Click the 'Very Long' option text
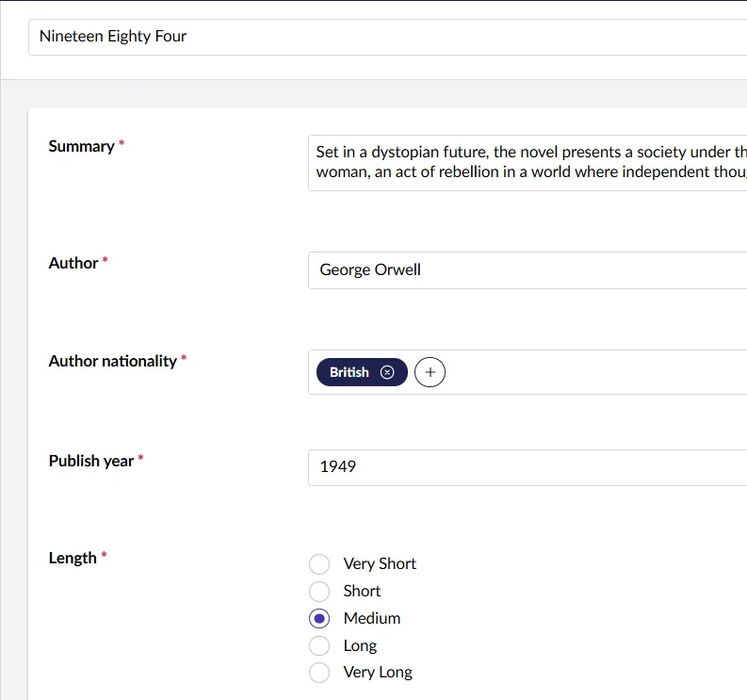747x700 pixels. [378, 673]
